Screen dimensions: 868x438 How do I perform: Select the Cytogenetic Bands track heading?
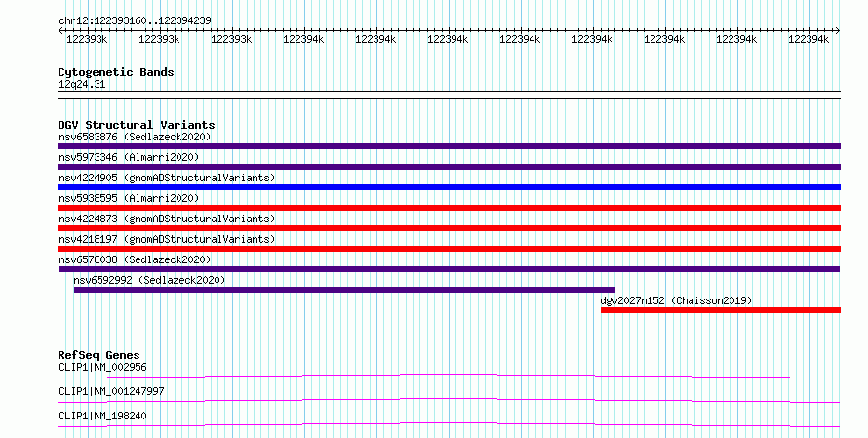click(116, 72)
